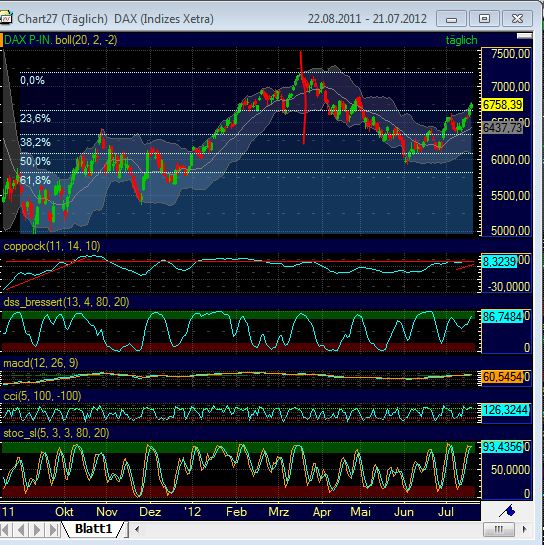Click the 7000,00 price axis label
The image size is (544, 545).
[511, 87]
